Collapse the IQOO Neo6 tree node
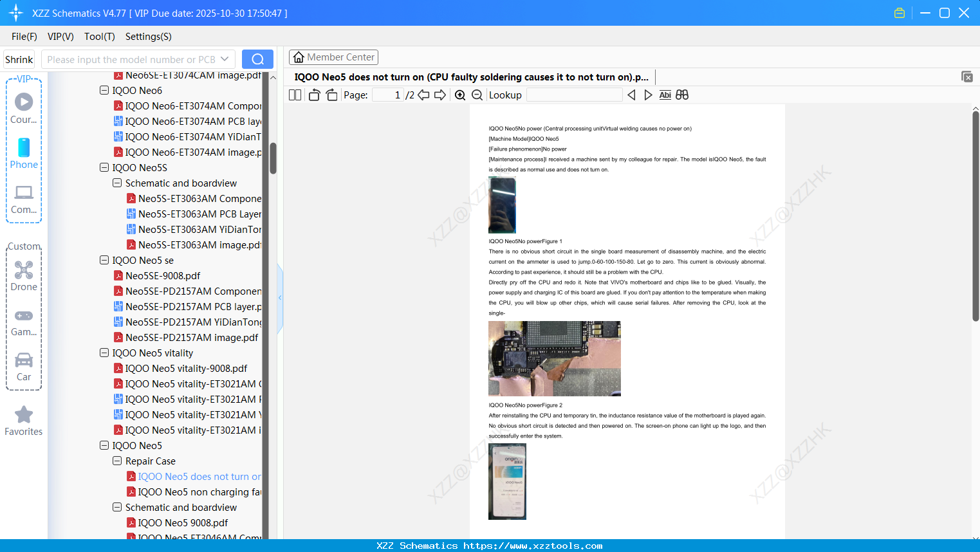980x552 pixels. 104,91
